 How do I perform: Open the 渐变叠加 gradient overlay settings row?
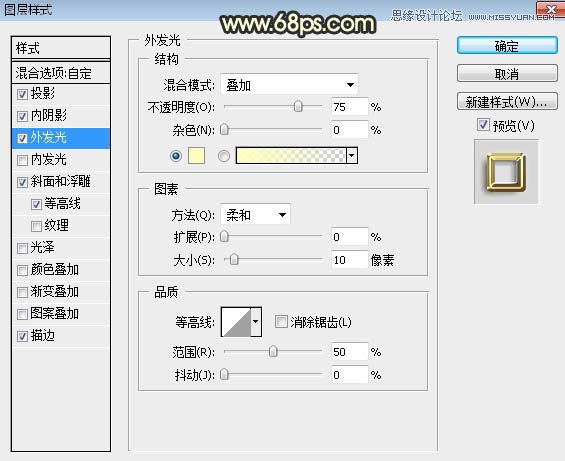click(x=61, y=292)
